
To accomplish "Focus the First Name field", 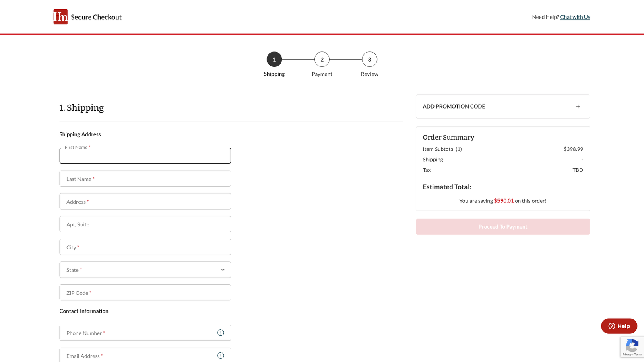I will tap(145, 156).
